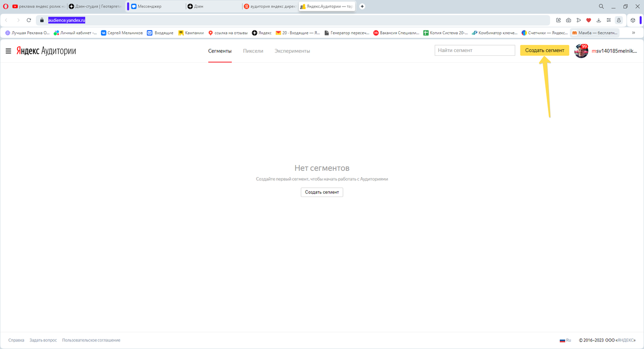Reload the page with the refresh icon
The width and height of the screenshot is (644, 349).
(29, 20)
